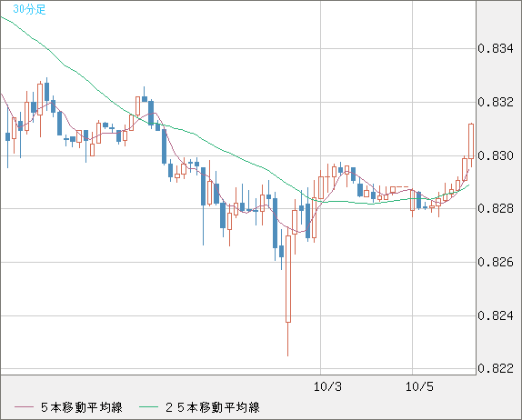Click the 0.822 price axis label
The image size is (522, 420).
click(x=496, y=368)
